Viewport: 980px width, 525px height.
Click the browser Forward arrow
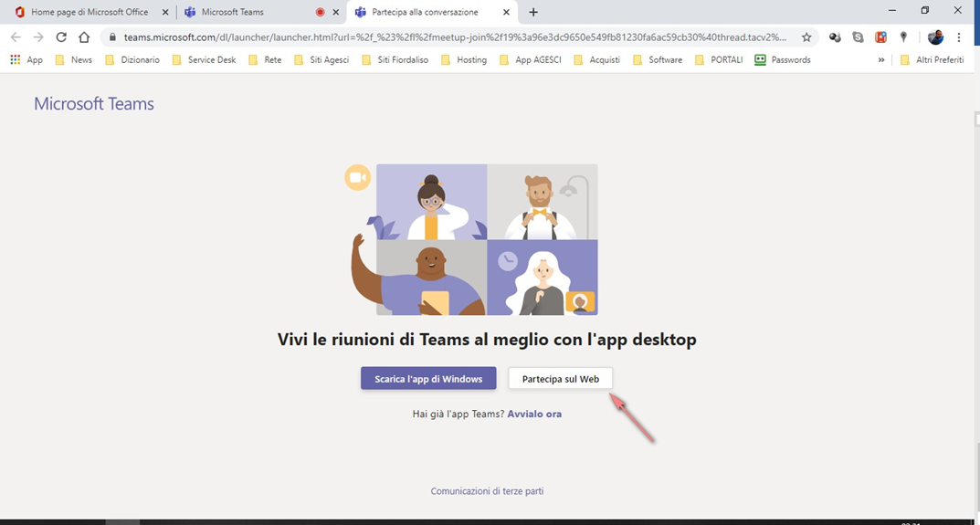click(38, 37)
